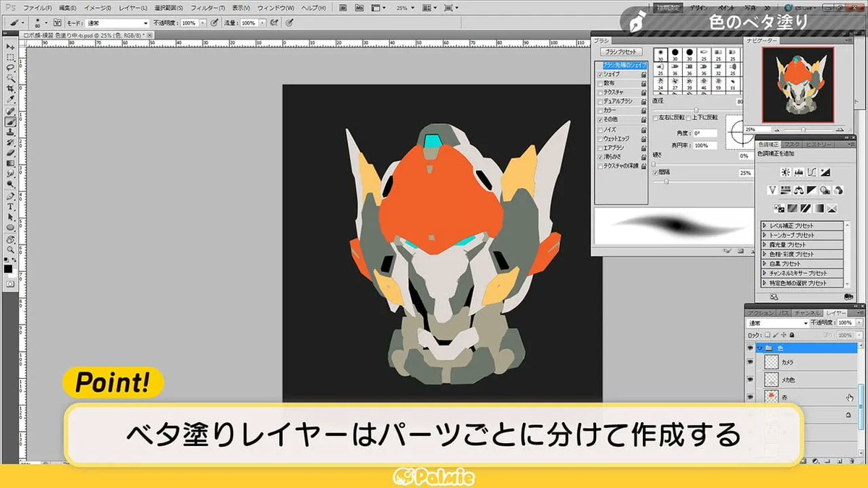Add a Photo Filter adjustment

[x=825, y=190]
